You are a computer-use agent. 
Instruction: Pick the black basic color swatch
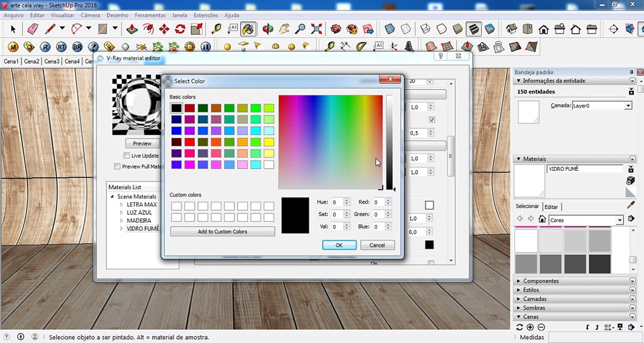[176, 108]
